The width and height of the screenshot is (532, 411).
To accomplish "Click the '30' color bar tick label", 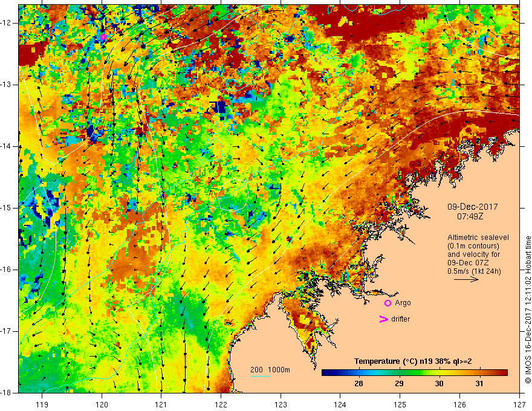I will tap(439, 384).
